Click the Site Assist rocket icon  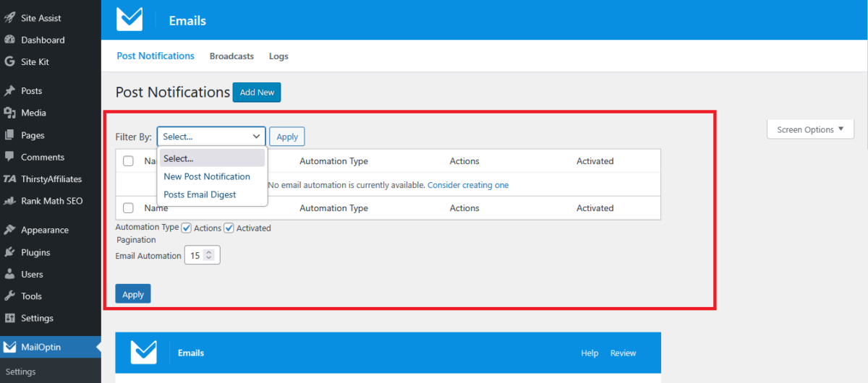coord(9,18)
